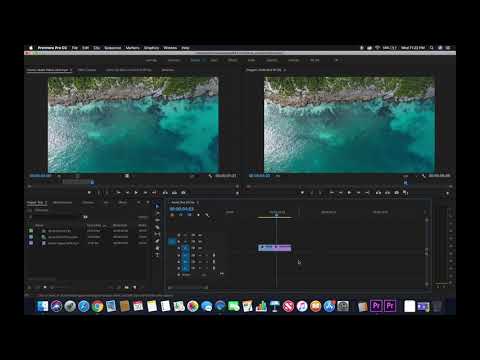This screenshot has width=480, height=360.
Task: Click Extract button in Program monitor
Action: tap(387, 193)
